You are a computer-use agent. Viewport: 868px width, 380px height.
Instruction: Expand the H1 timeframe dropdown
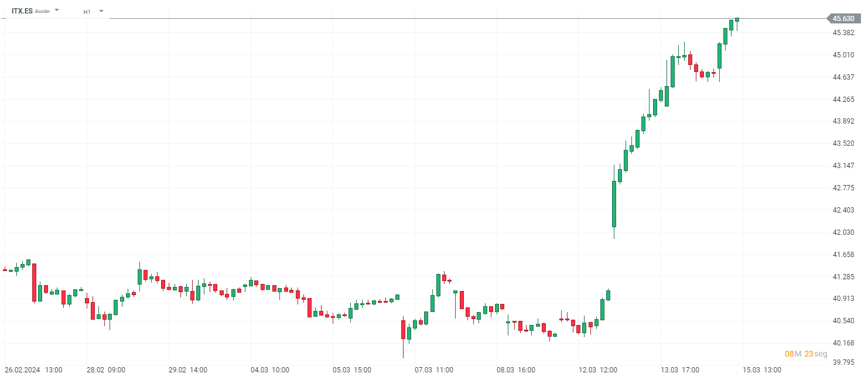[x=101, y=11]
